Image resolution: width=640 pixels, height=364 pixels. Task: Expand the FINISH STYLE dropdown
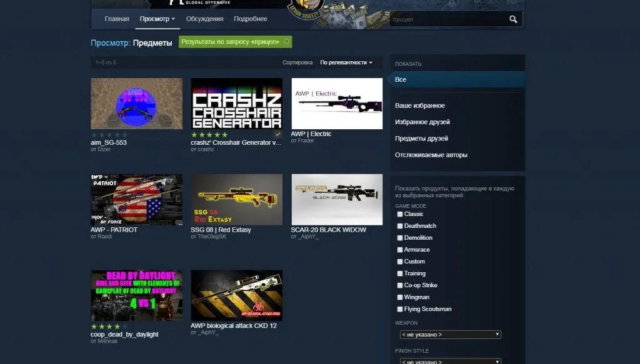[450, 361]
